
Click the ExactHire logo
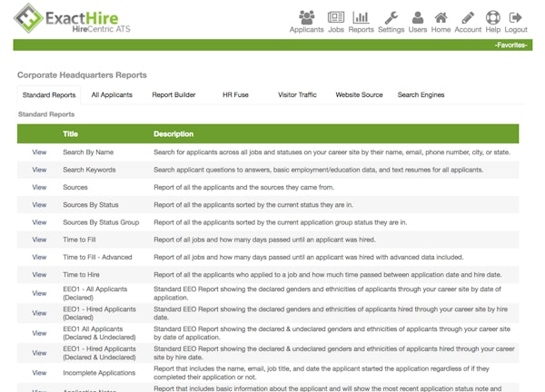pos(72,19)
